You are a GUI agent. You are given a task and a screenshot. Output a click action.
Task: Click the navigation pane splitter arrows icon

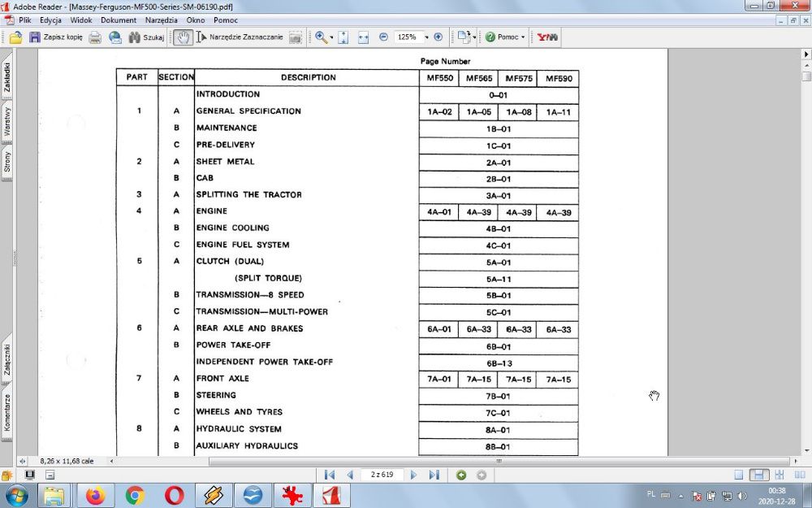[22, 461]
